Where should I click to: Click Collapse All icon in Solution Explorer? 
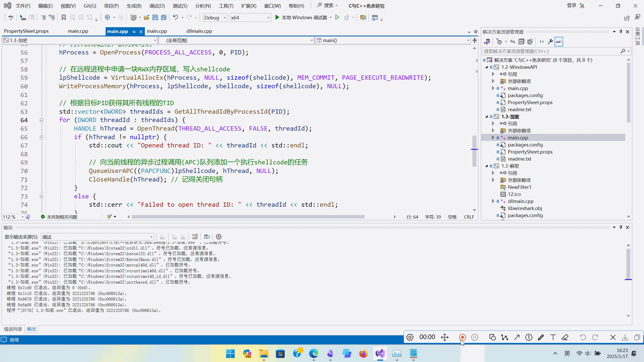(521, 42)
